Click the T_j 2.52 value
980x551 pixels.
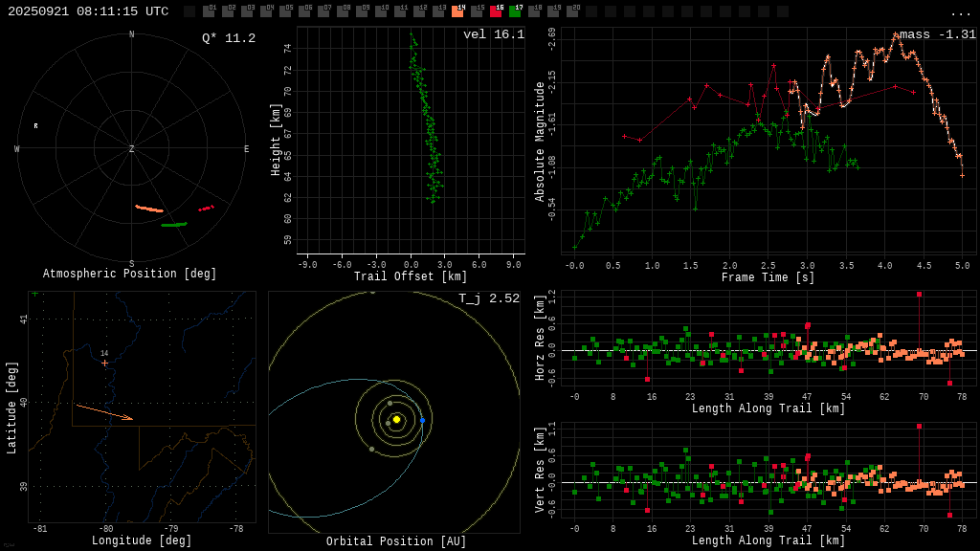(488, 298)
